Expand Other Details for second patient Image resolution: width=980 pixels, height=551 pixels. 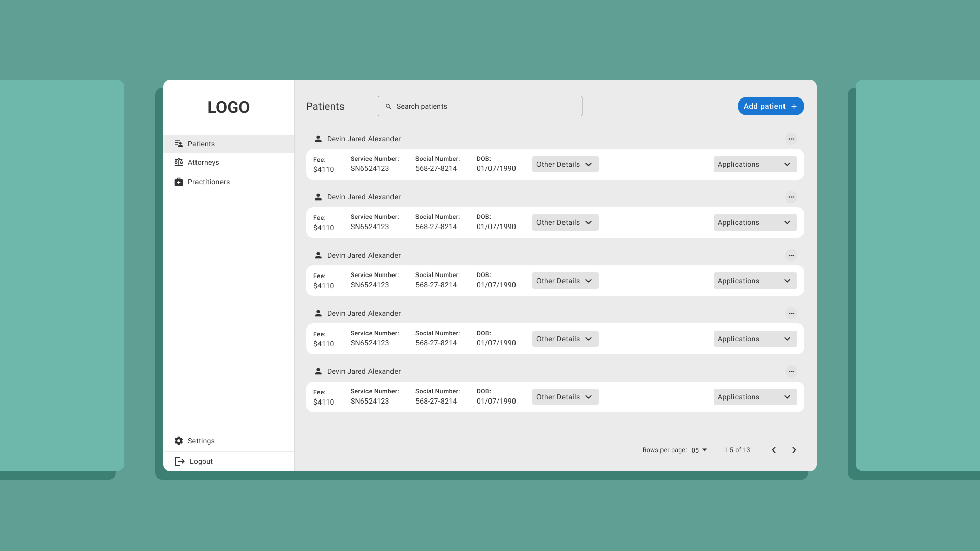pyautogui.click(x=566, y=222)
